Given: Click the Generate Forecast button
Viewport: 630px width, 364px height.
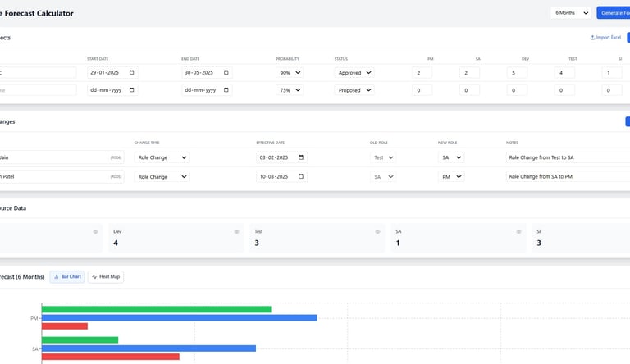Looking at the screenshot, I should tap(613, 13).
